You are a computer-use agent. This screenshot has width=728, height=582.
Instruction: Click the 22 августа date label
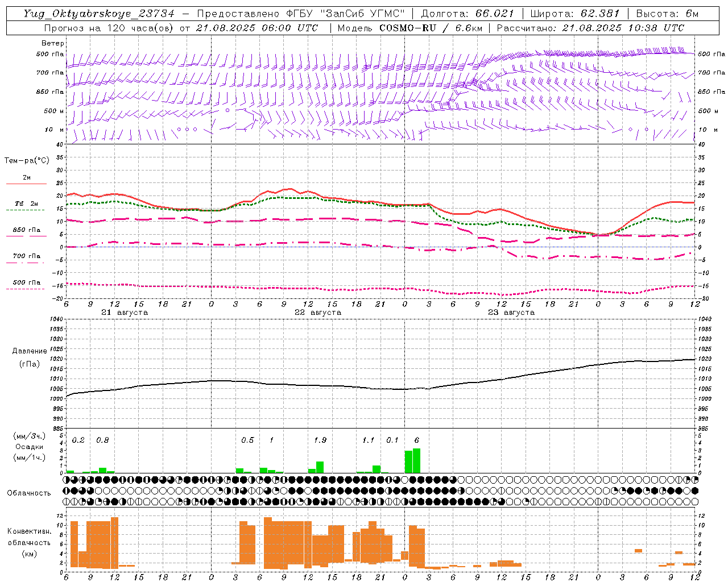318,313
